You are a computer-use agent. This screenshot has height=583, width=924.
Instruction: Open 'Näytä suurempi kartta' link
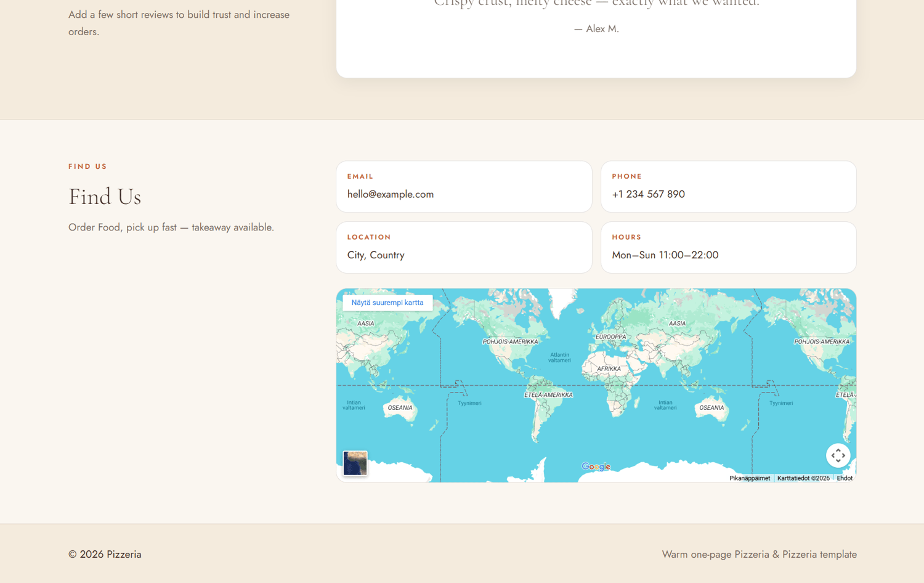(x=387, y=303)
